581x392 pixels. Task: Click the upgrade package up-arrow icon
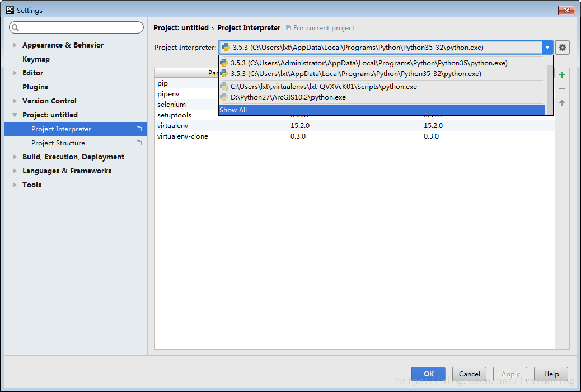[x=562, y=103]
